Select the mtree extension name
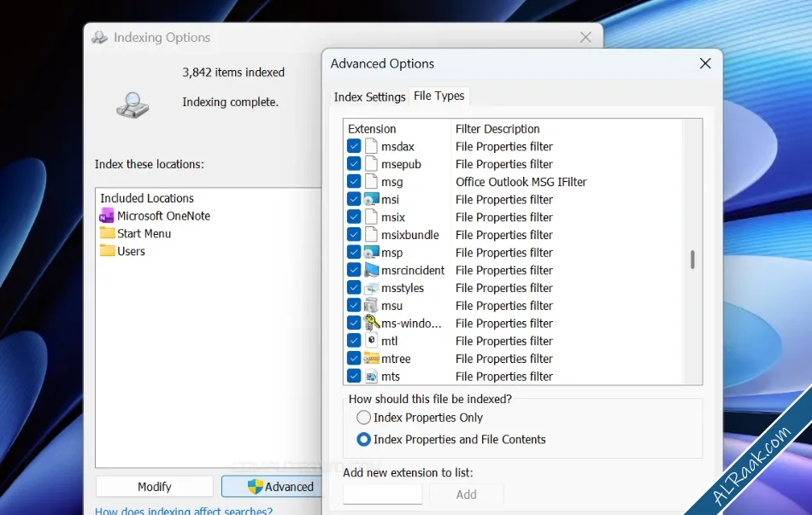Screen dimensions: 812x515 [x=396, y=358]
